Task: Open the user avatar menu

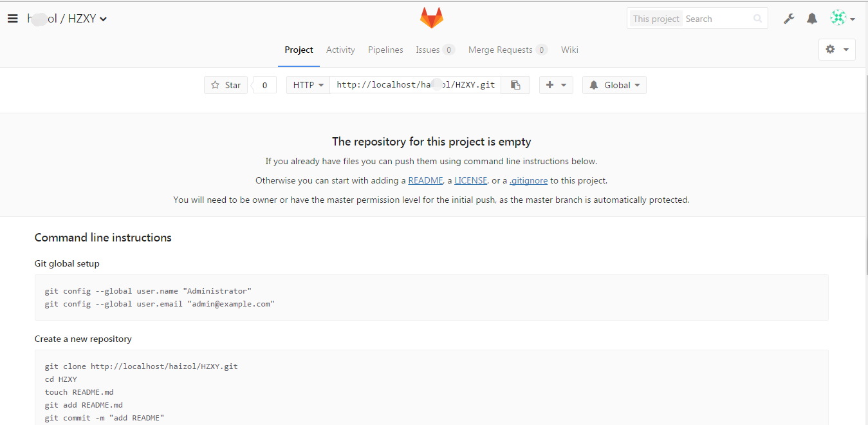Action: (x=842, y=18)
